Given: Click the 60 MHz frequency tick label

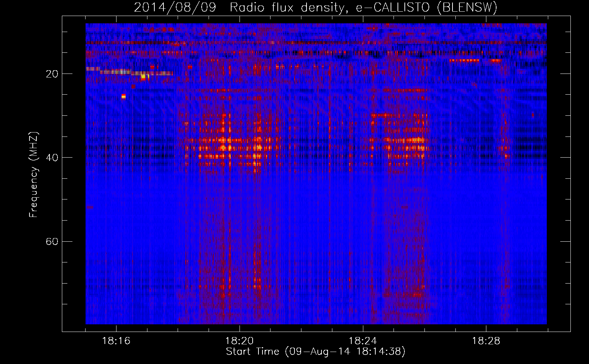Looking at the screenshot, I should (52, 241).
